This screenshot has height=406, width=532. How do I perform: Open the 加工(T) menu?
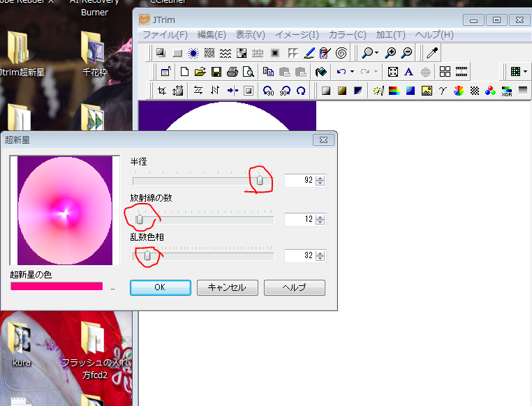pos(390,35)
